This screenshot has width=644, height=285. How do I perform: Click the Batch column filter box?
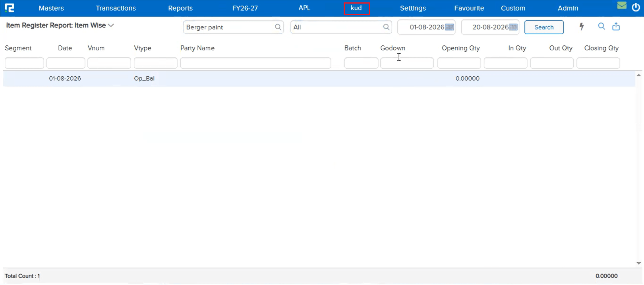tap(361, 63)
